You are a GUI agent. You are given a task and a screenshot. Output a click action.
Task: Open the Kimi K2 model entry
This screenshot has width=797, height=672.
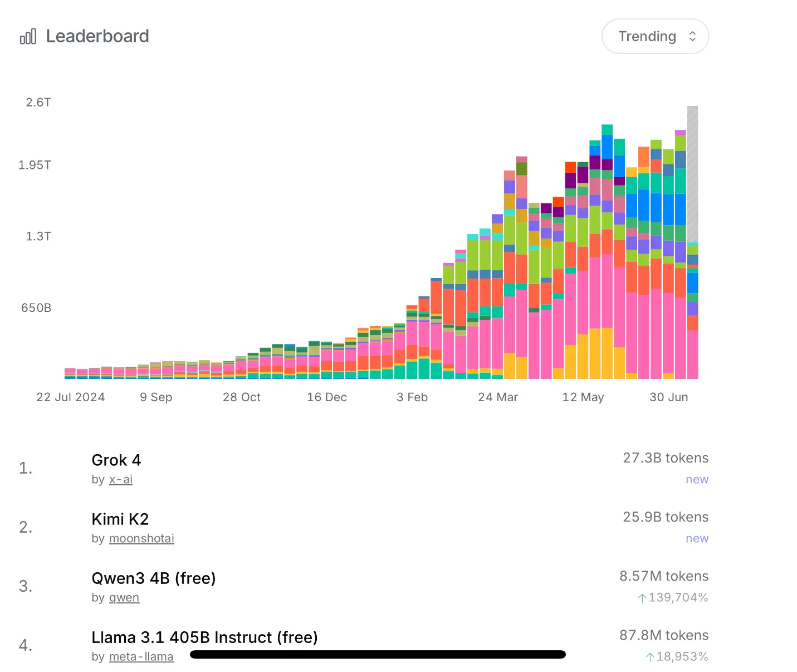(120, 519)
